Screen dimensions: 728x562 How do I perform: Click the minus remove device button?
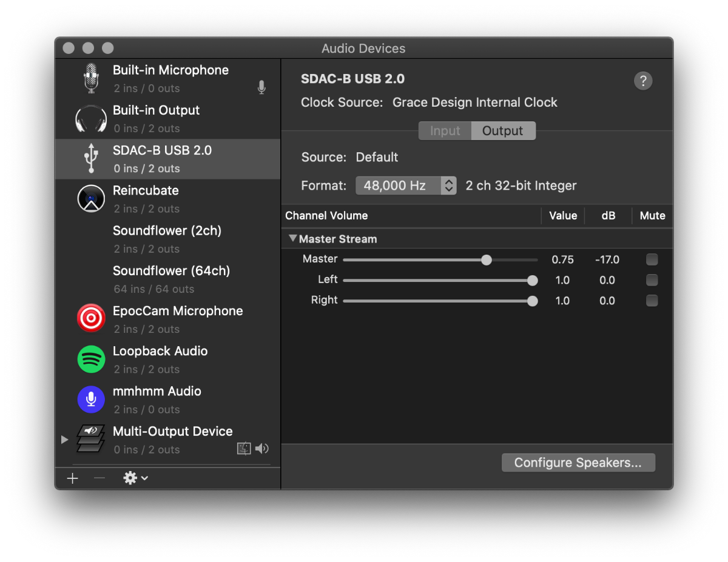(x=99, y=478)
